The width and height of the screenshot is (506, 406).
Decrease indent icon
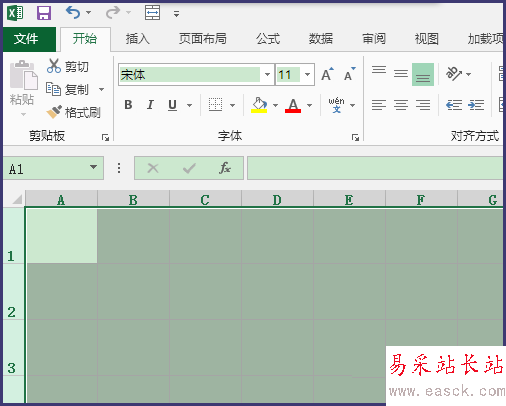pos(454,105)
